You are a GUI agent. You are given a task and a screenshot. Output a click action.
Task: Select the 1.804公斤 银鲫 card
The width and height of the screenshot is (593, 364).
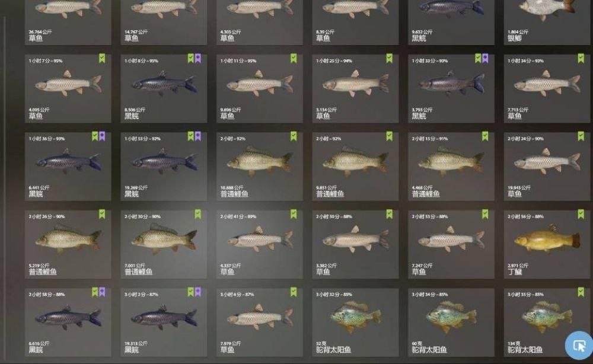[x=547, y=23]
